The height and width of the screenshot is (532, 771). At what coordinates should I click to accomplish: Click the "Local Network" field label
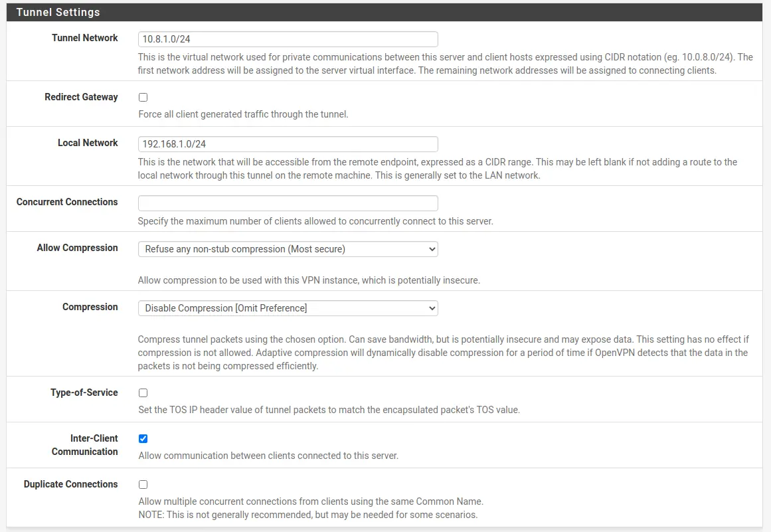(88, 143)
